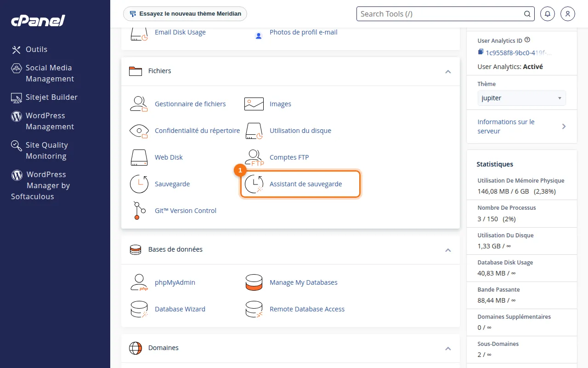Viewport: 588px width, 368px height.
Task: Open Assistant de sauvegarde link
Action: click(306, 184)
